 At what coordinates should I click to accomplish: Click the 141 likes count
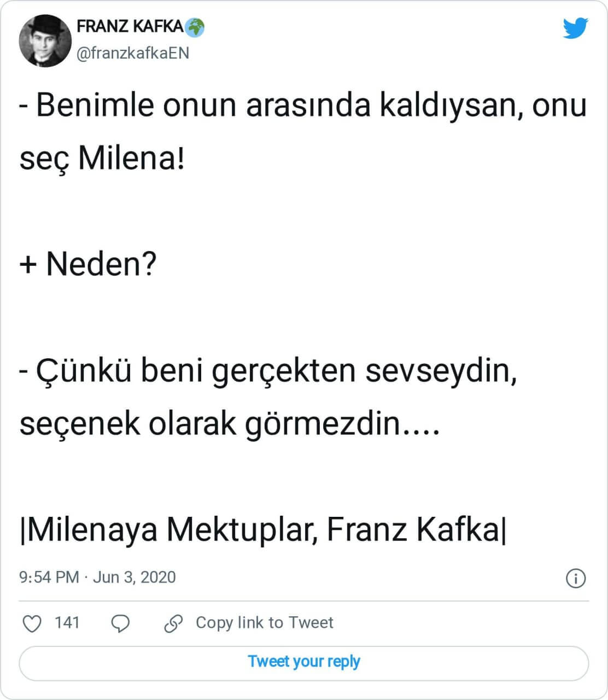67,622
